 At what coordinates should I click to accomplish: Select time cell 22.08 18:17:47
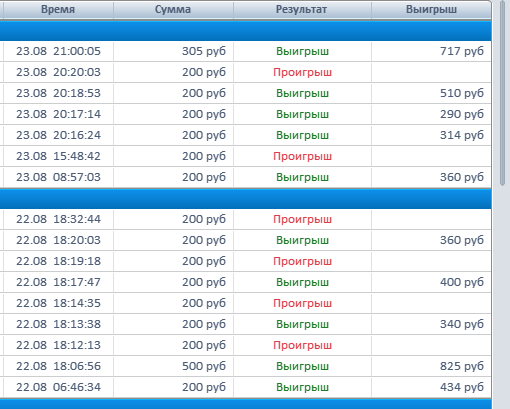click(58, 282)
